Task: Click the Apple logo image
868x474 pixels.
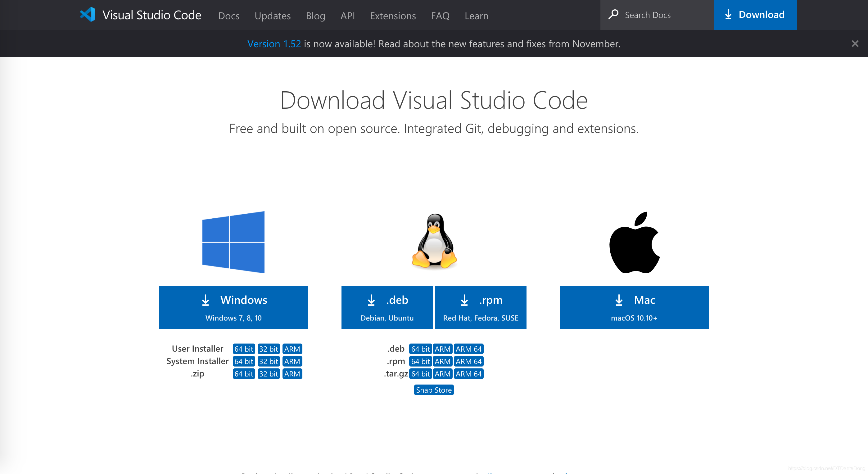Action: (x=635, y=242)
